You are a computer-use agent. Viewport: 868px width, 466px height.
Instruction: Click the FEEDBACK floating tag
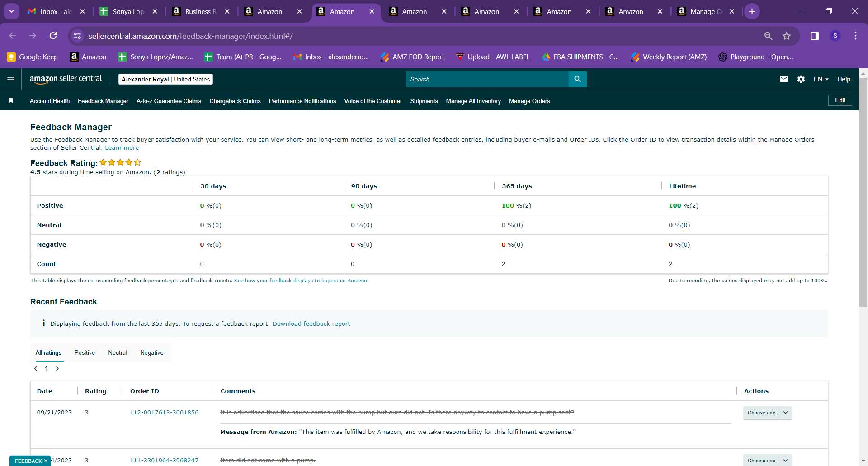coord(28,461)
